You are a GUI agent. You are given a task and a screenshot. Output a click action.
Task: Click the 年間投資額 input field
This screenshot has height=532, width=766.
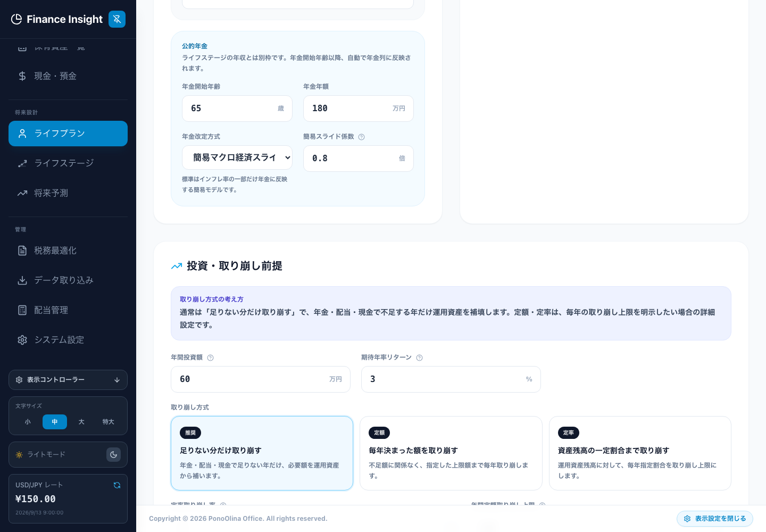click(261, 379)
